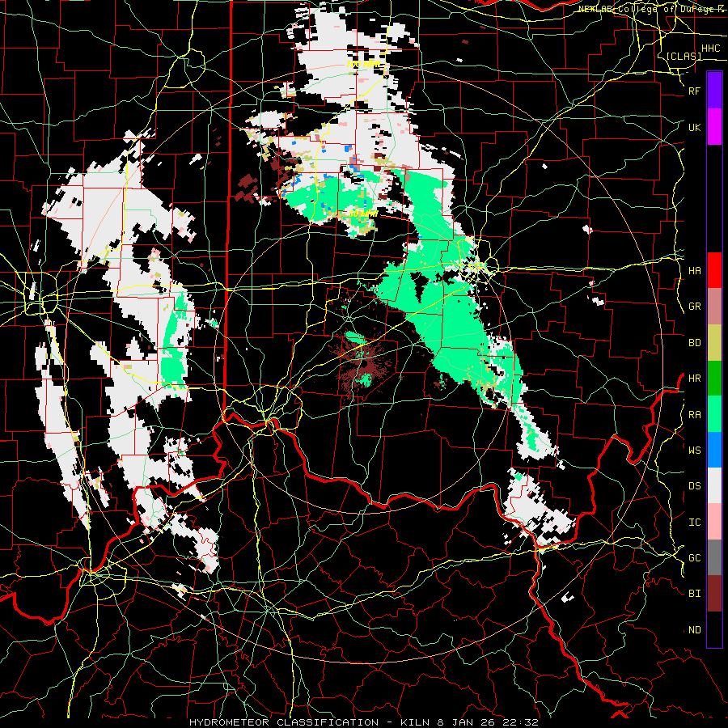The width and height of the screenshot is (728, 728).
Task: Click the light pink IC legend swatch
Action: pyautogui.click(x=714, y=522)
